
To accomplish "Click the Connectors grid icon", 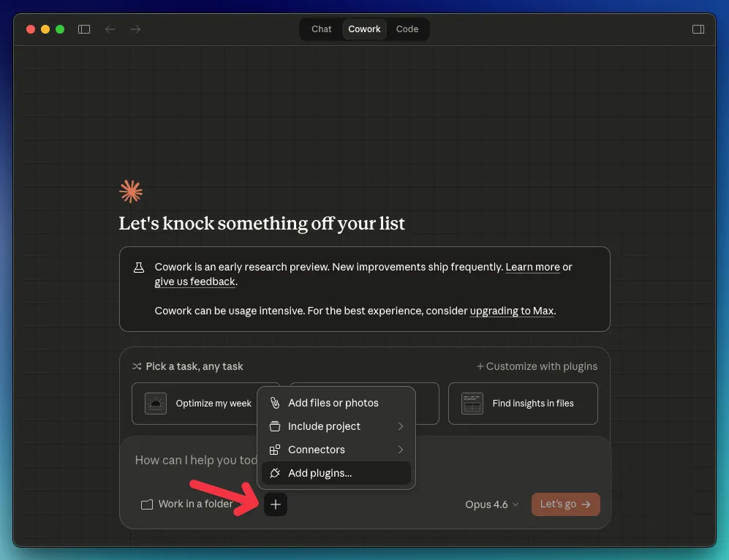I will click(x=275, y=450).
